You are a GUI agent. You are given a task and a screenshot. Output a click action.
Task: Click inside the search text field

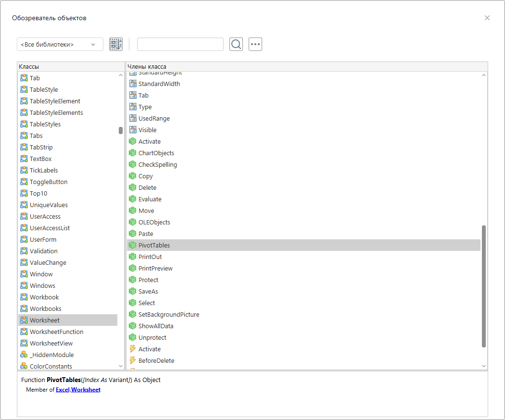pyautogui.click(x=180, y=44)
